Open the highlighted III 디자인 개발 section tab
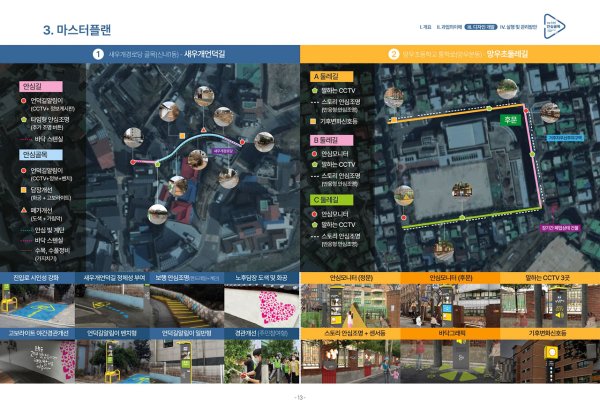This screenshot has height=400, width=600. [481, 27]
